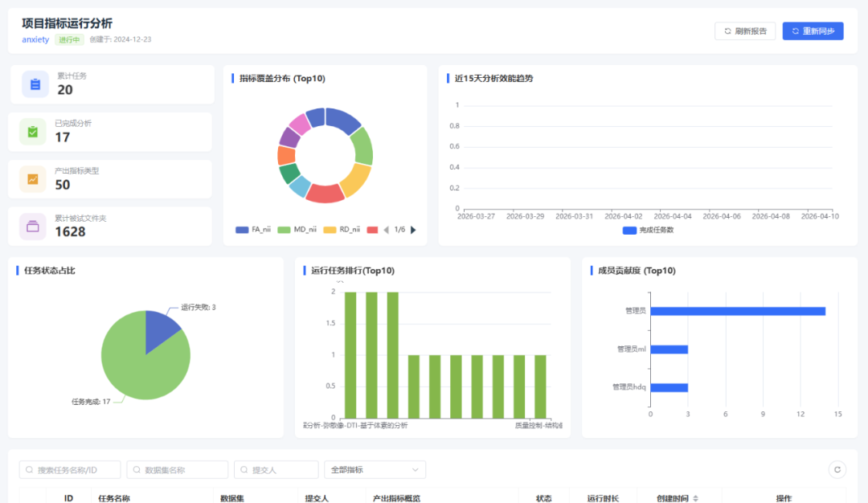Image resolution: width=868 pixels, height=503 pixels.
Task: Focus the 搜索任务名称/ID search field
Action: tap(70, 470)
